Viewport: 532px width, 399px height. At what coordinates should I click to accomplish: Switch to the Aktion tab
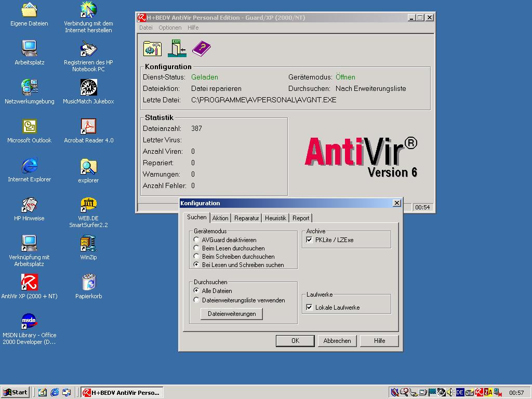point(220,218)
